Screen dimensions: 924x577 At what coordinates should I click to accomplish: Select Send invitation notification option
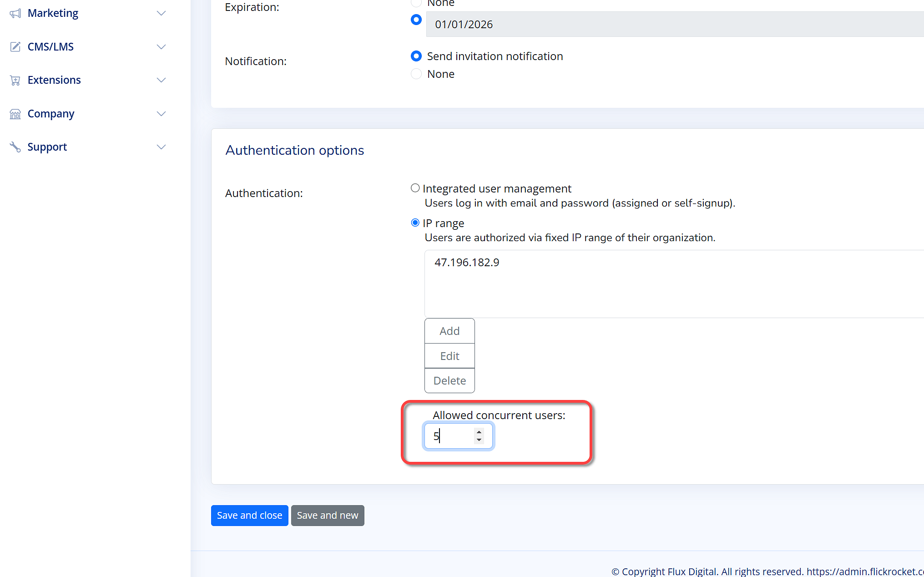(x=416, y=56)
